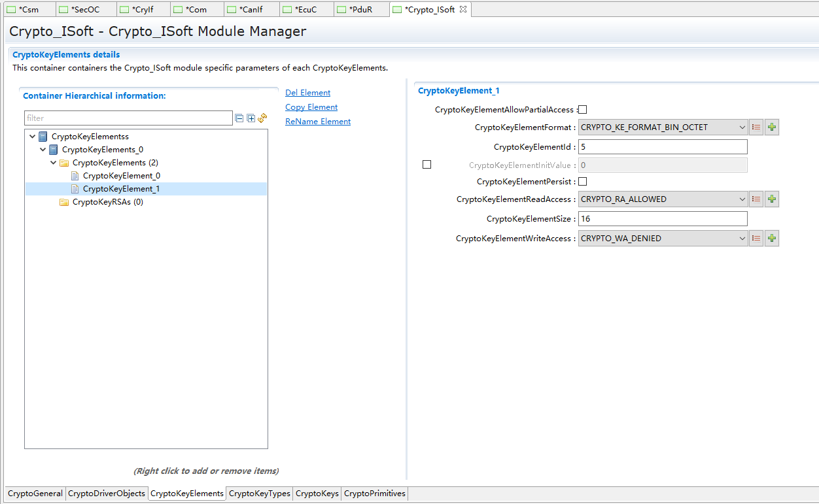The image size is (819, 504).
Task: Switch to the CryptoKeyTypes tab
Action: [259, 494]
